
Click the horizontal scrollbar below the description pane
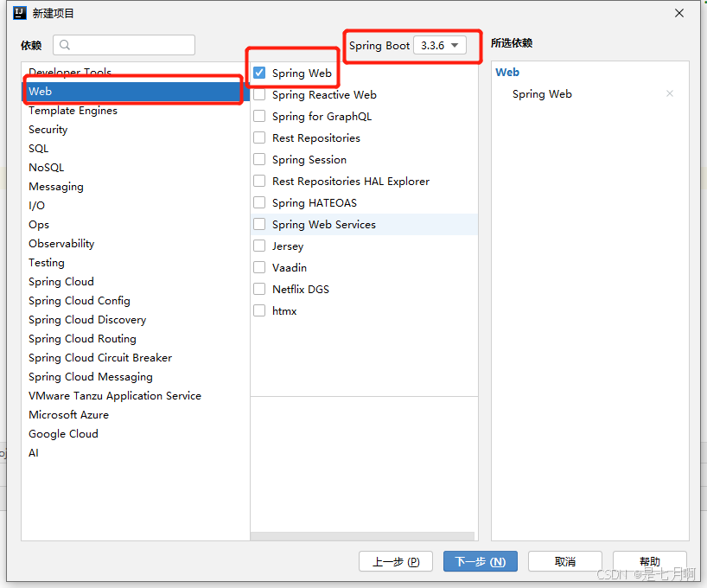[x=362, y=536]
